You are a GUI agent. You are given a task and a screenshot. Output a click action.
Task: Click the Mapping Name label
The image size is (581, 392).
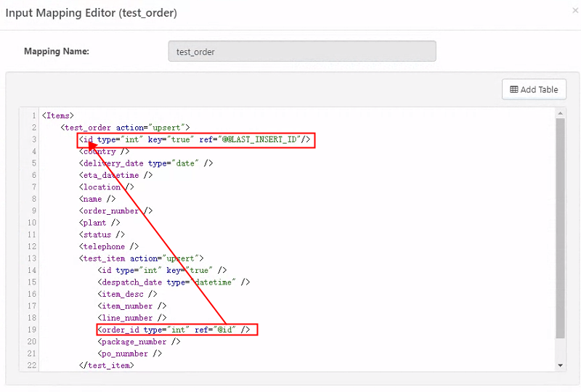coord(57,51)
